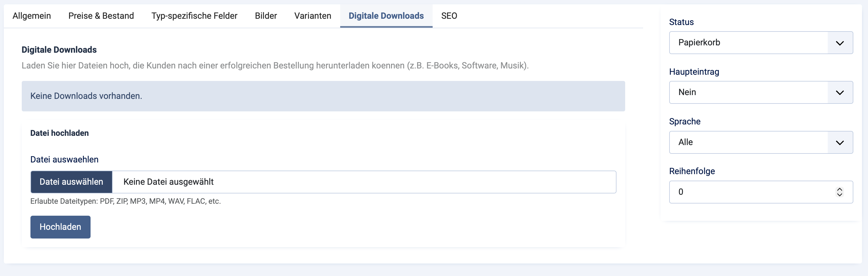This screenshot has height=276, width=868.
Task: Click the Datei auswählen button
Action: (x=71, y=182)
